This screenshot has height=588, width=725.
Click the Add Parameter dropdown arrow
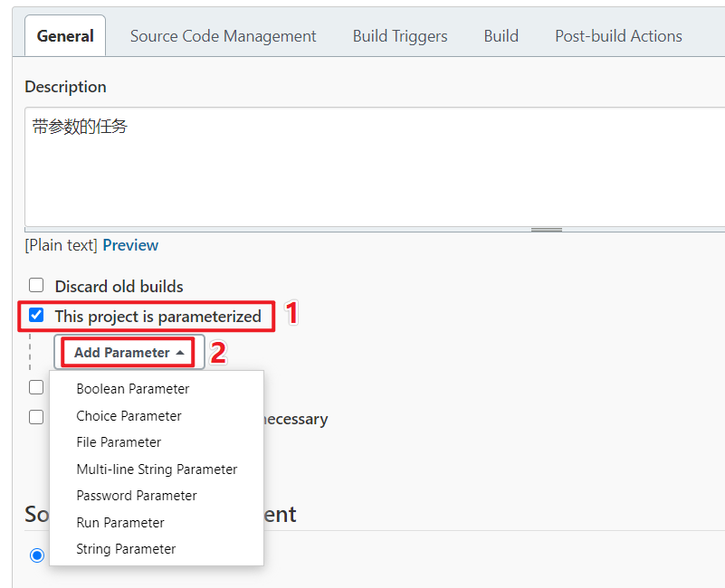[x=180, y=353]
